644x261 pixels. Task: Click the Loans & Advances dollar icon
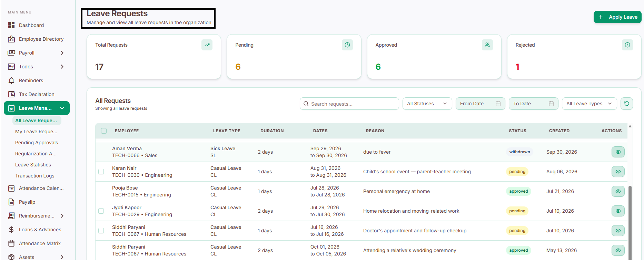click(11, 230)
